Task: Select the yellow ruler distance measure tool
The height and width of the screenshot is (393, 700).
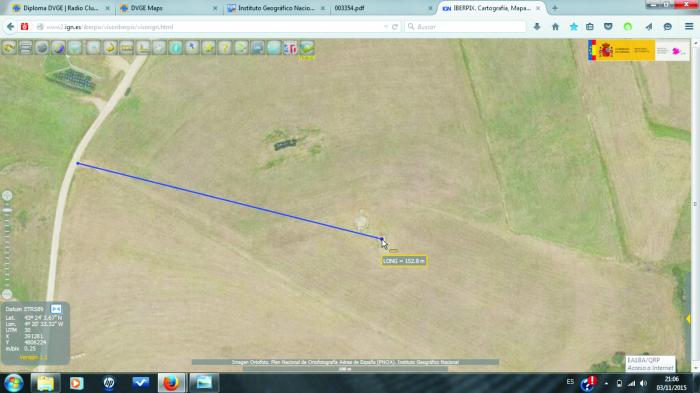Action: click(127, 47)
